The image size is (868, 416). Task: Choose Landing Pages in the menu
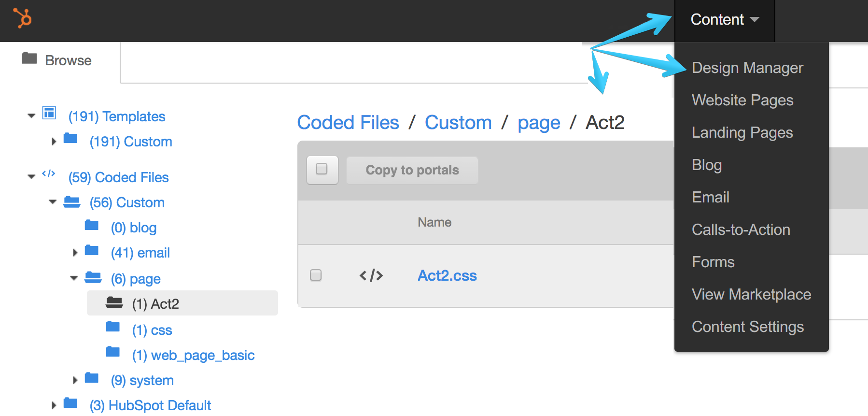(742, 132)
